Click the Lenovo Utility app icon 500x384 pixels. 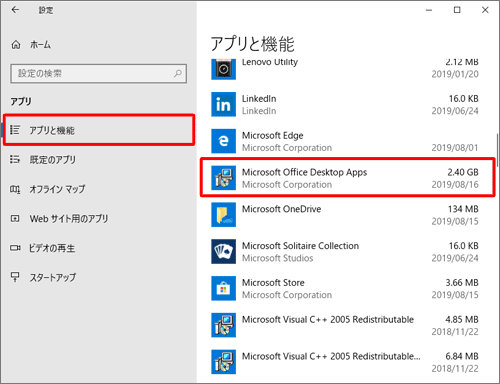pos(223,69)
